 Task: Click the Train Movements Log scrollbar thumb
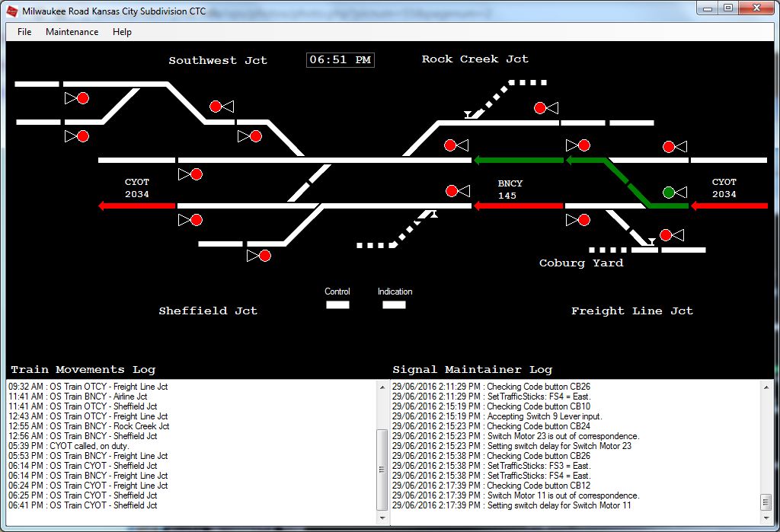click(382, 470)
